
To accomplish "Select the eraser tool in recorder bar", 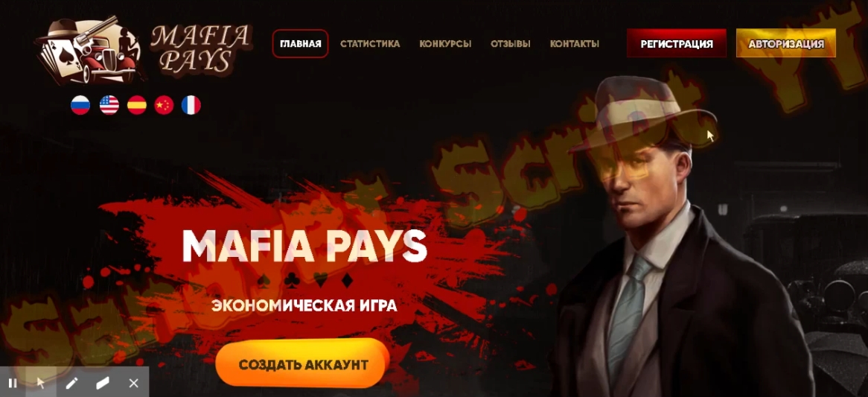I will [x=103, y=383].
